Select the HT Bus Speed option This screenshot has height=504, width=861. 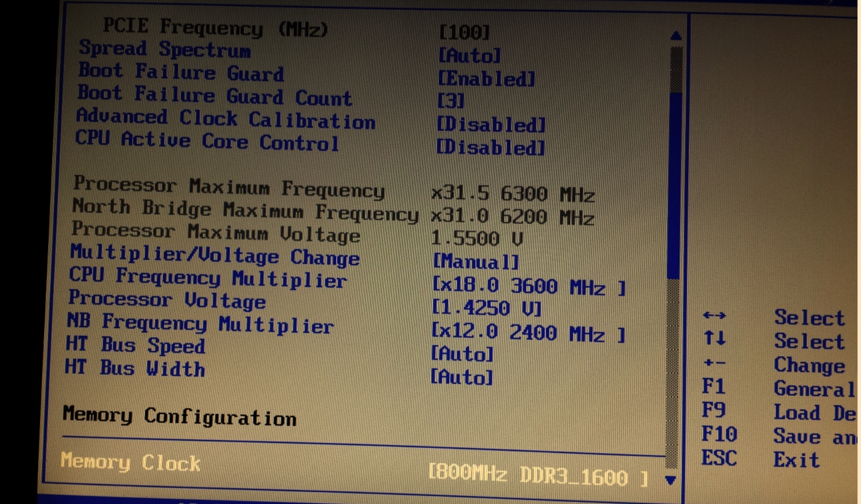[x=135, y=345]
